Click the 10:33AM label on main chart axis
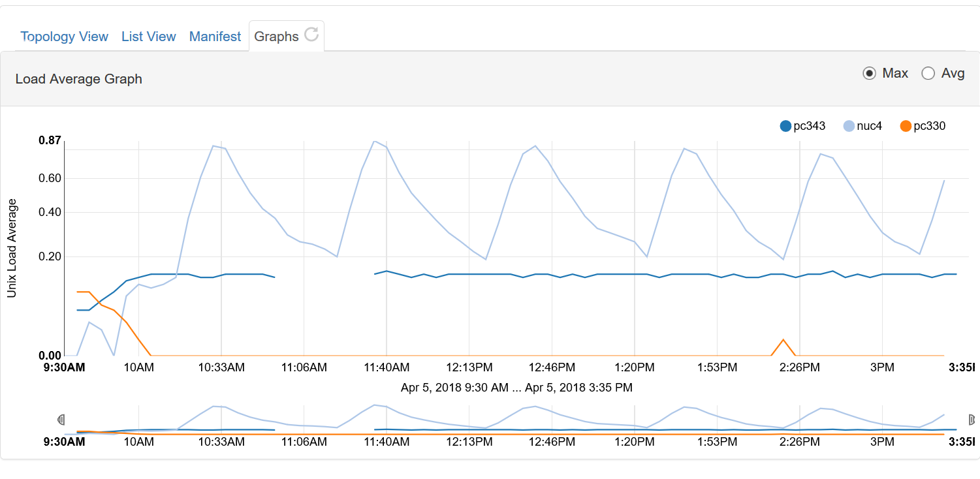 pos(221,367)
